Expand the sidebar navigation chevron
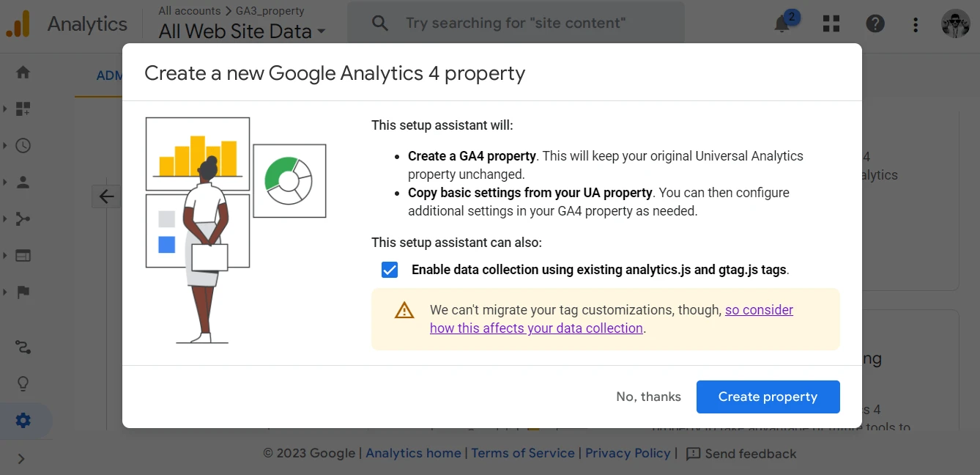This screenshot has width=980, height=475. 21,459
